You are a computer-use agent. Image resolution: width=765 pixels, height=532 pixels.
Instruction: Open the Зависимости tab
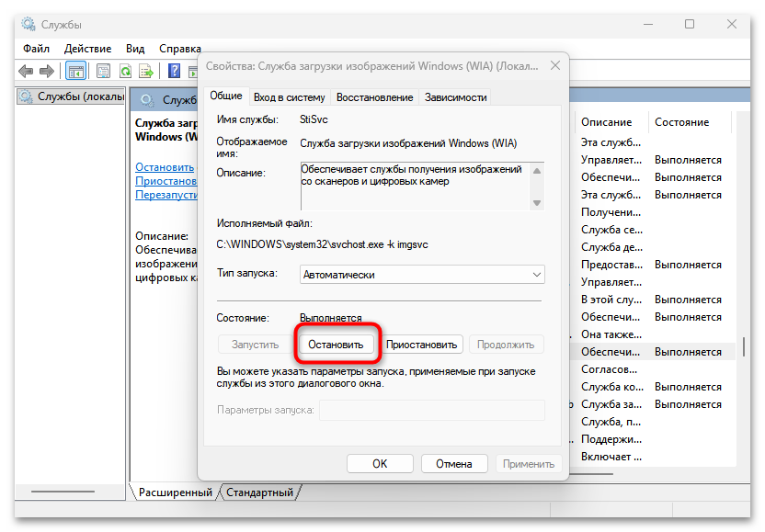(x=455, y=97)
